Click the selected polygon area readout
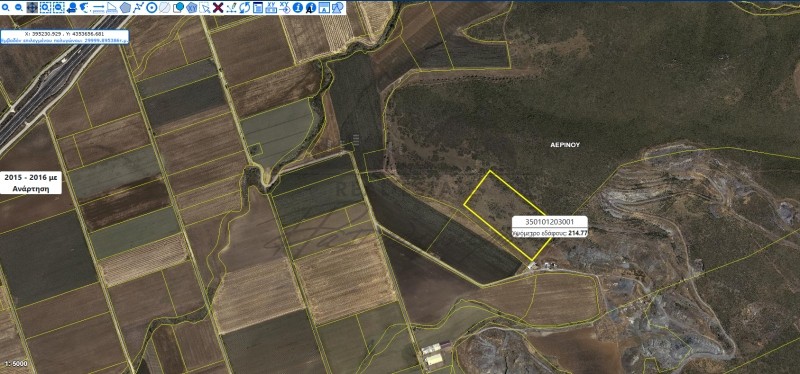This screenshot has width=800, height=374. click(x=64, y=39)
